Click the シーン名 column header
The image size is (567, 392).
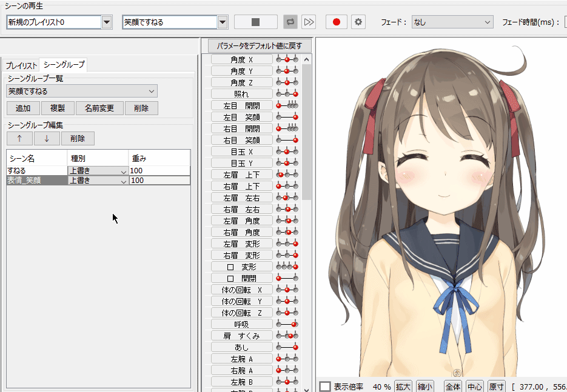(x=37, y=158)
